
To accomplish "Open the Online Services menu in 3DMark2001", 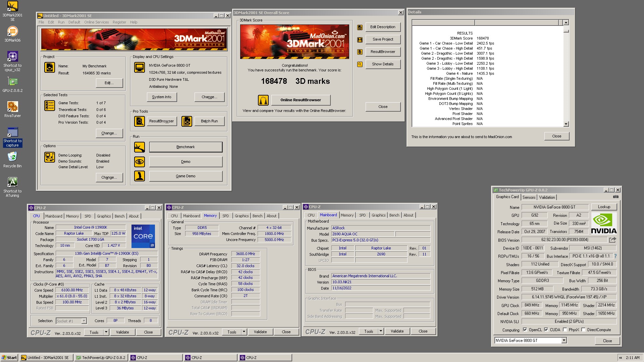I will tap(96, 22).
